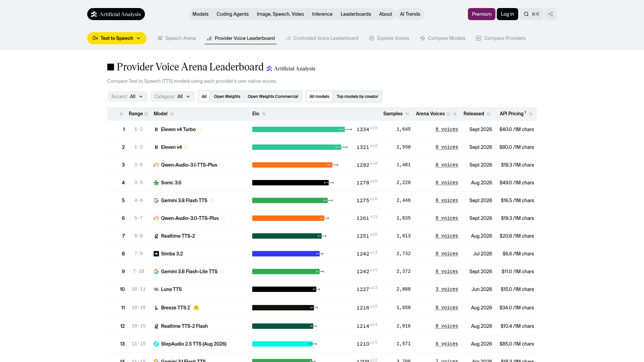The height and width of the screenshot is (362, 644).
Task: Click the AI Trends nav item
Action: click(410, 14)
